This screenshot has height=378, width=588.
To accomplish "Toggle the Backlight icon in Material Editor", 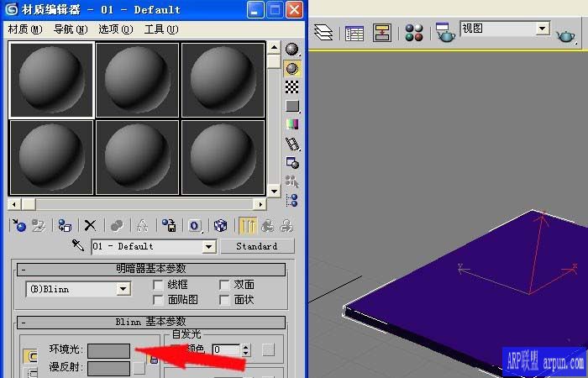I will tap(291, 68).
